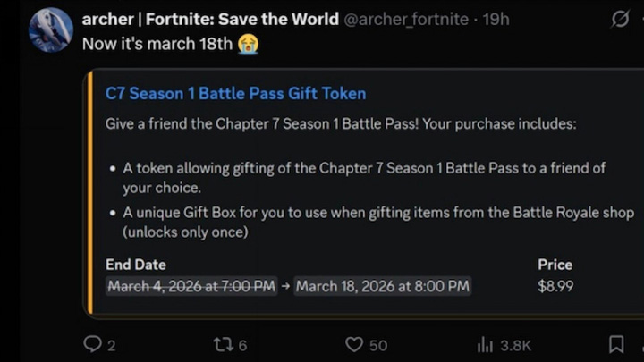Screen dimensions: 644x362
Task: Click the crying emoji in tweet text
Action: 248,43
